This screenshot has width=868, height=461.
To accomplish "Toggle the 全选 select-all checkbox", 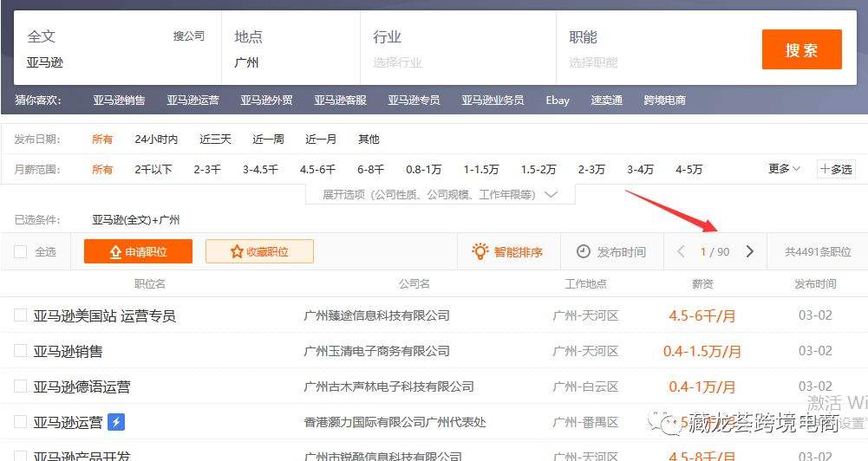I will tap(21, 252).
